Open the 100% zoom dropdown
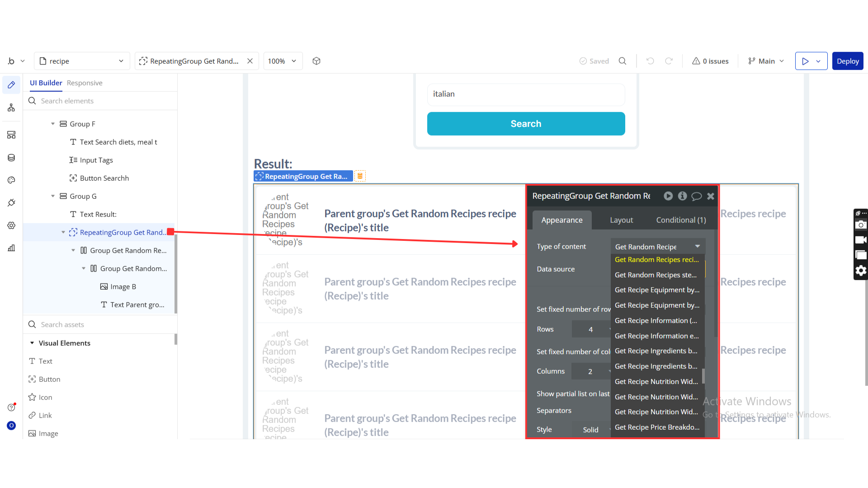 point(282,61)
